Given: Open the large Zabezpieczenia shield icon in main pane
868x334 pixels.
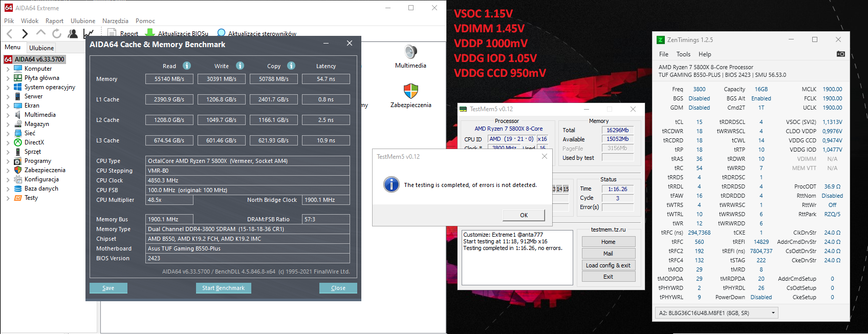Looking at the screenshot, I should click(410, 96).
